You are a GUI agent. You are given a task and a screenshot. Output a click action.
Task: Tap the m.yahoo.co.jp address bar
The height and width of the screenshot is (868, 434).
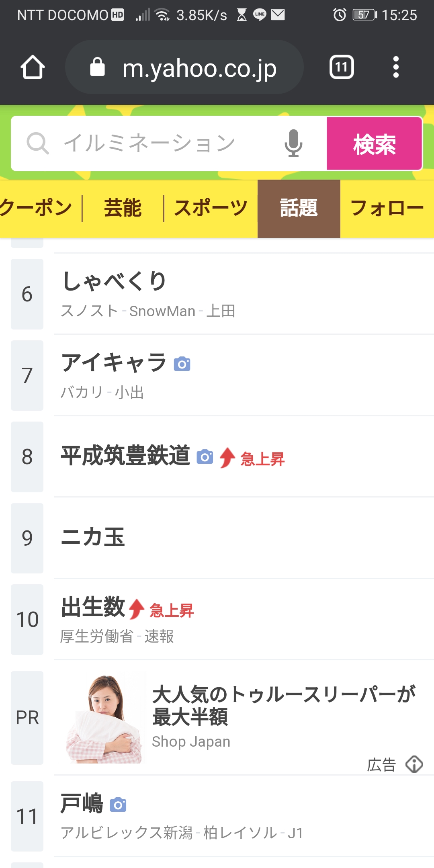pos(199,68)
